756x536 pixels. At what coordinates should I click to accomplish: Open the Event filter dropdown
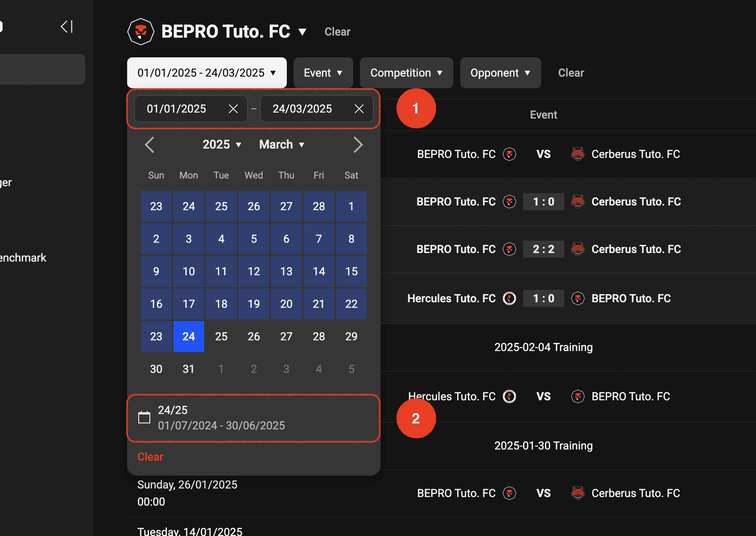[323, 73]
